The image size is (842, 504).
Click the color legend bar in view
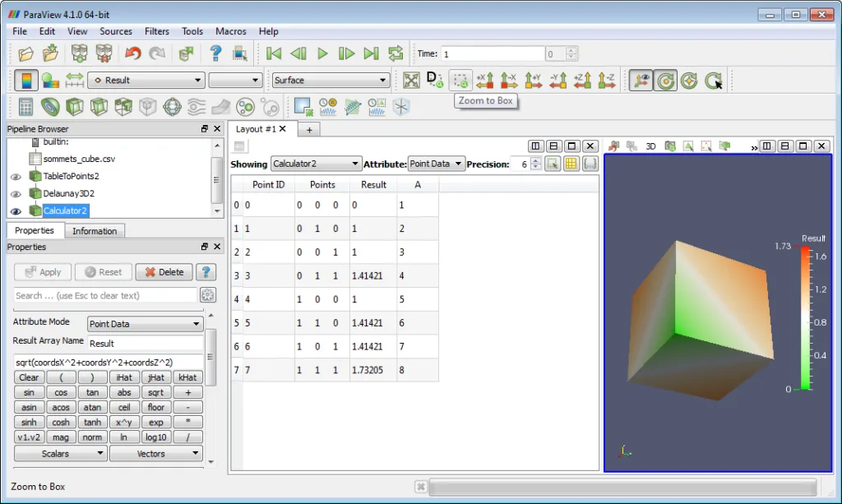(806, 317)
